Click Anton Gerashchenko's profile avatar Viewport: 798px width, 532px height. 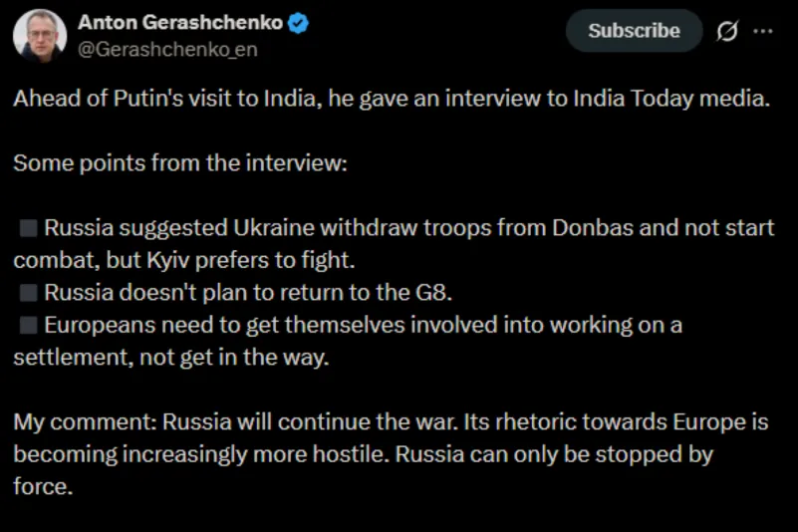40,33
